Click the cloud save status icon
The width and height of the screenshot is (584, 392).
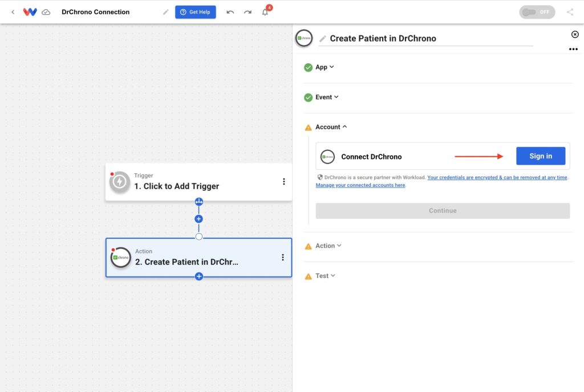tap(46, 12)
